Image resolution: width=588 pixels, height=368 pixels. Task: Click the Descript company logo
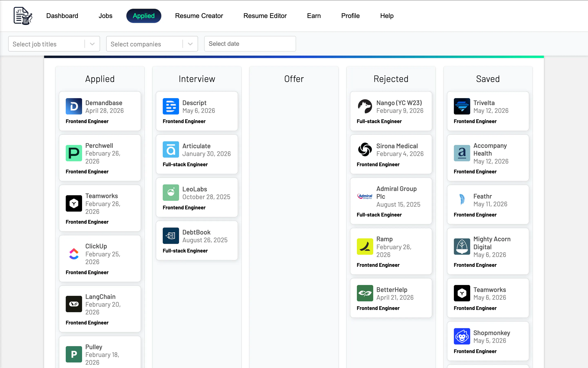(x=171, y=106)
